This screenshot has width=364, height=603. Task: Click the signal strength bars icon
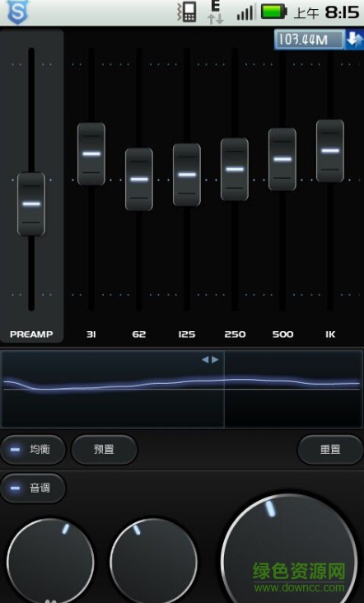[245, 12]
